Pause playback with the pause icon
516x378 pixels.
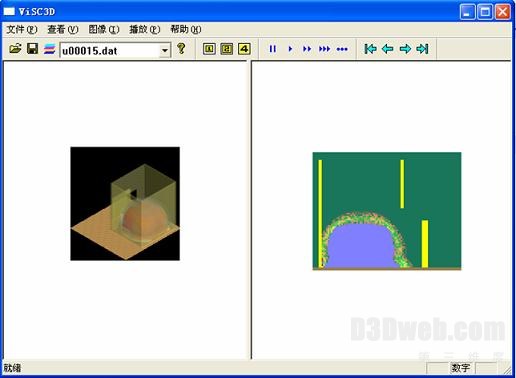point(273,49)
